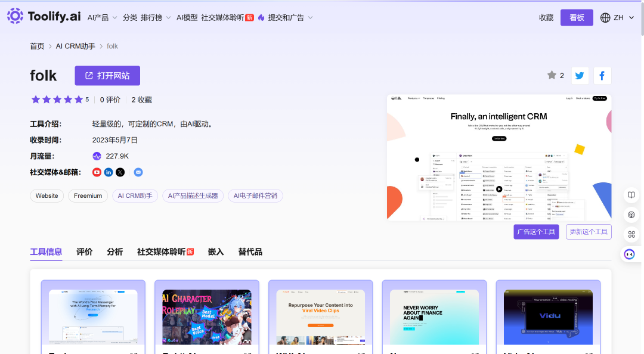
Task: Click the Website tag
Action: click(x=47, y=196)
